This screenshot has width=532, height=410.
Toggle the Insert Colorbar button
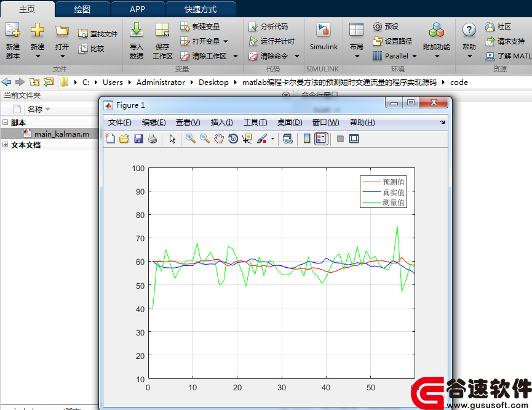(x=307, y=139)
